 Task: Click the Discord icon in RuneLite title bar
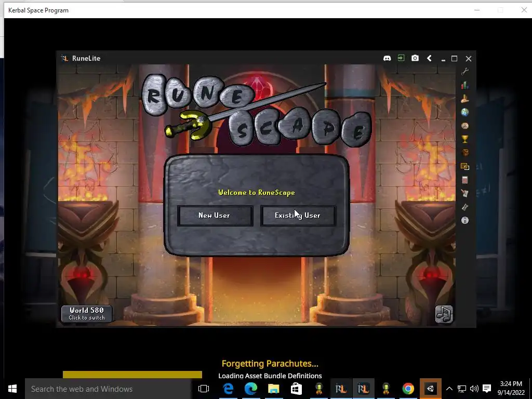click(x=387, y=58)
